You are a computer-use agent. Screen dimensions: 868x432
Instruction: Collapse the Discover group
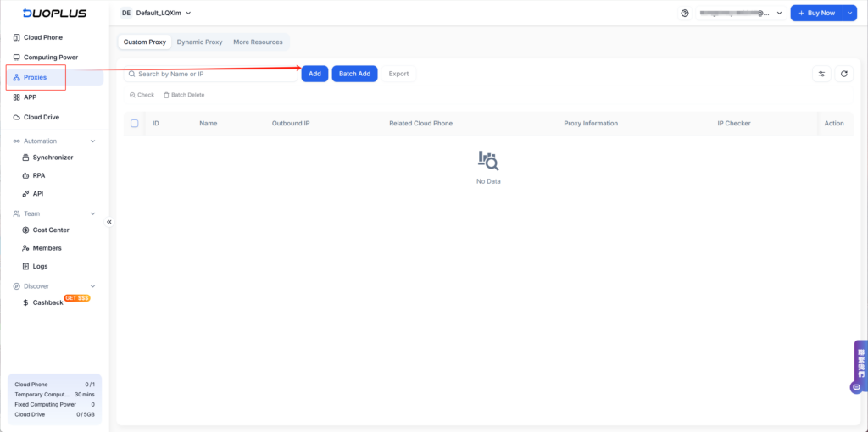point(93,286)
